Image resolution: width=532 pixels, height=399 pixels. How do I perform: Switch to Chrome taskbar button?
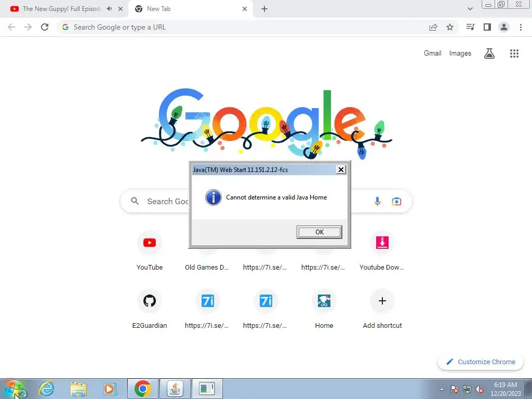coord(142,389)
